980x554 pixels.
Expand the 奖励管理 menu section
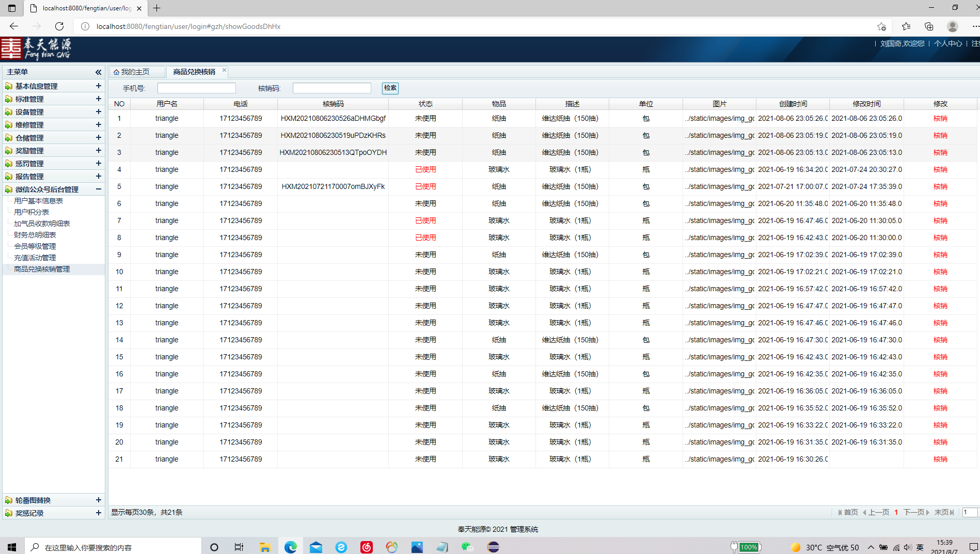point(98,150)
